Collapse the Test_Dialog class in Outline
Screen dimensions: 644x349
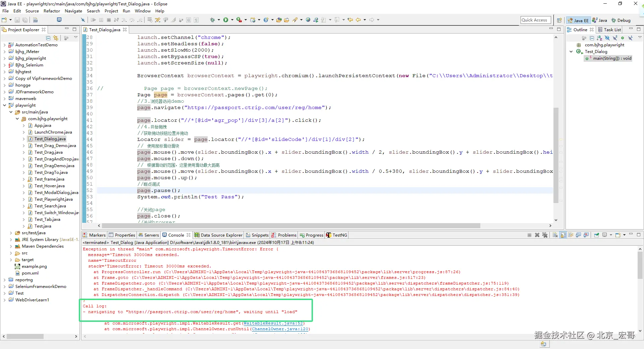pyautogui.click(x=571, y=52)
